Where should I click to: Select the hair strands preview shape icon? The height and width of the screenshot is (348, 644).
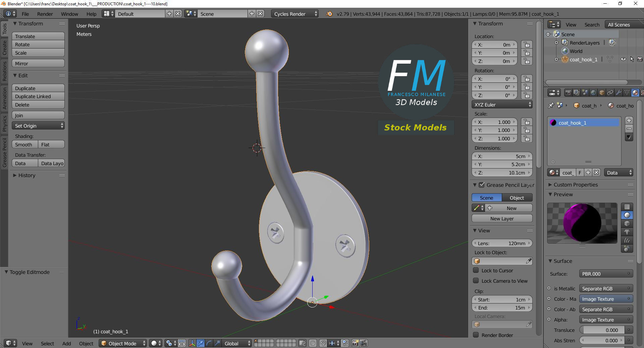(627, 240)
